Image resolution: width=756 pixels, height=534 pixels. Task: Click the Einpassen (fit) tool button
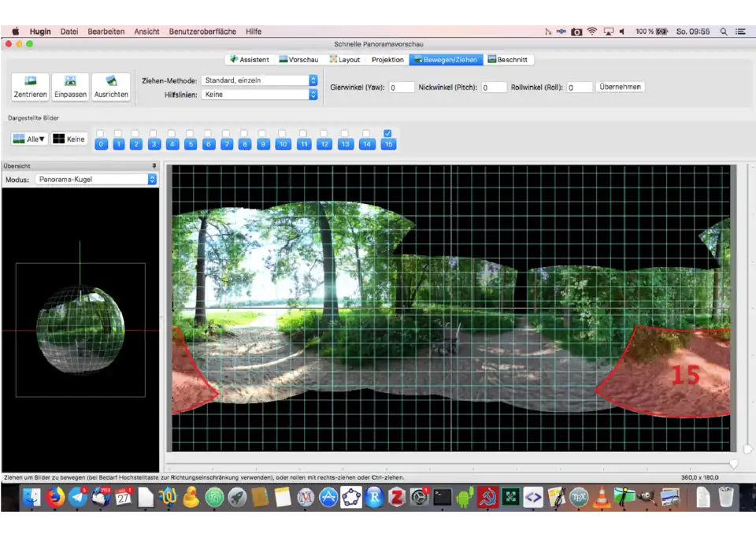point(70,87)
